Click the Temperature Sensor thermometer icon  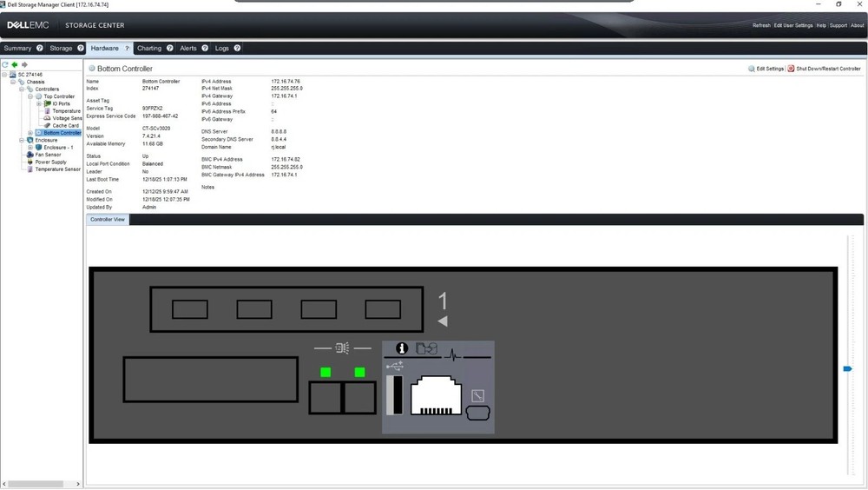coord(30,169)
